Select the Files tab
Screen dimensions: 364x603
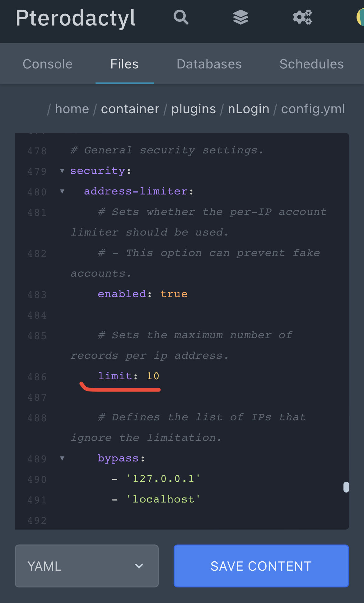(124, 64)
